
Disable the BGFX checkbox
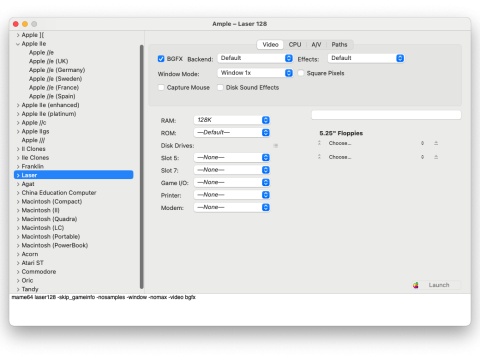click(x=161, y=59)
